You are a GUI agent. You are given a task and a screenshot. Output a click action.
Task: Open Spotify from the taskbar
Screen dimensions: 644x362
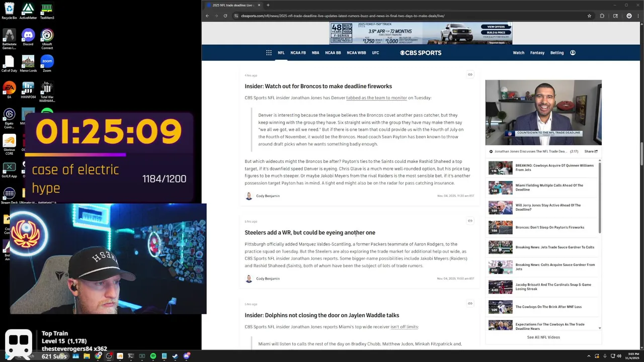point(153,356)
